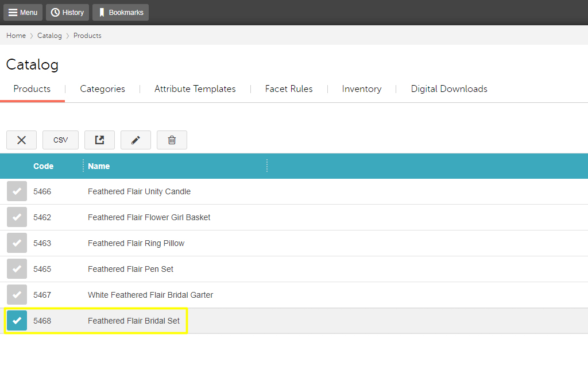Sort products by the Code column header

44,166
